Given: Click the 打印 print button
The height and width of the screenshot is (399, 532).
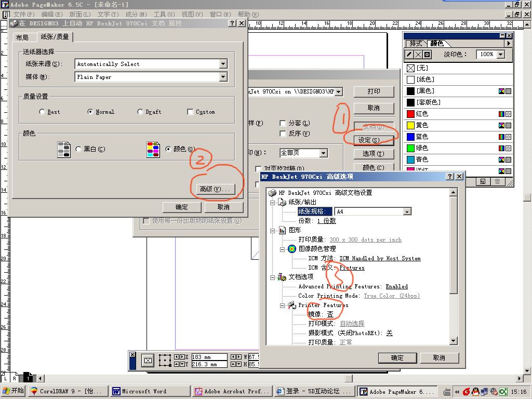Looking at the screenshot, I should point(374,91).
